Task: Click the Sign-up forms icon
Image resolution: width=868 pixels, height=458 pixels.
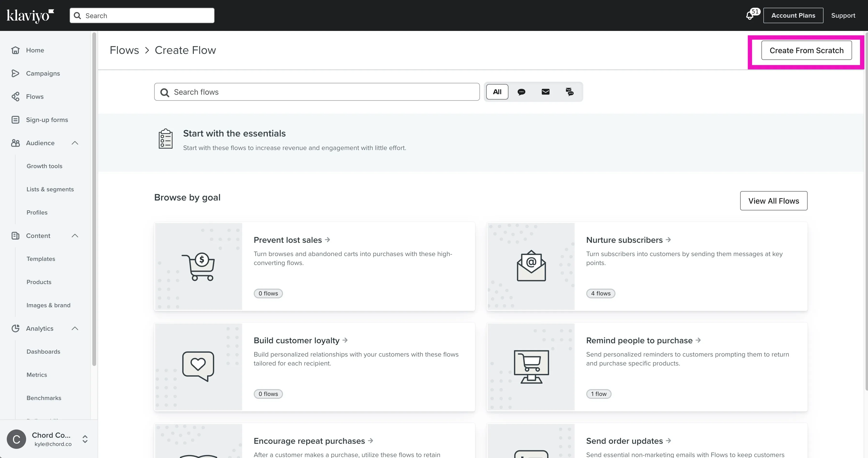Action: tap(15, 120)
